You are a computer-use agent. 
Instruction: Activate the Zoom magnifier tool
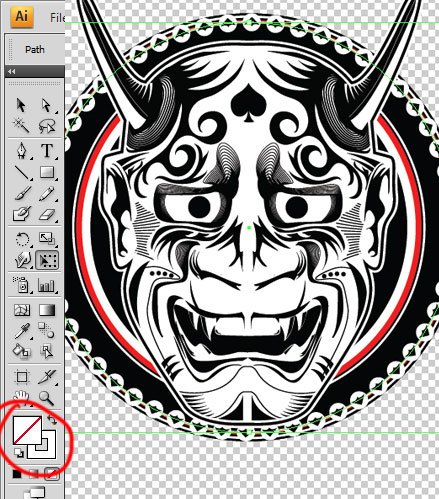[x=46, y=397]
